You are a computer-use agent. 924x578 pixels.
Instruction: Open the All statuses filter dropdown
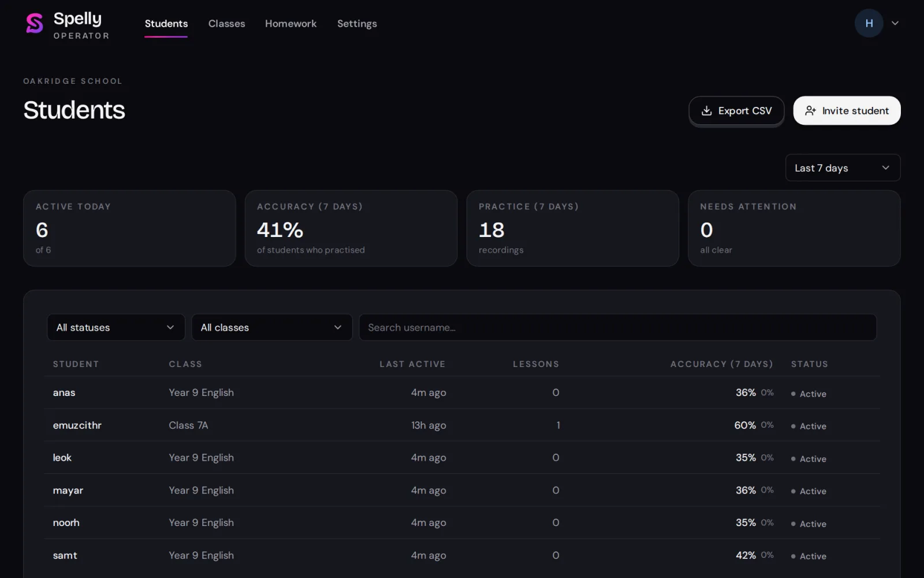click(115, 327)
